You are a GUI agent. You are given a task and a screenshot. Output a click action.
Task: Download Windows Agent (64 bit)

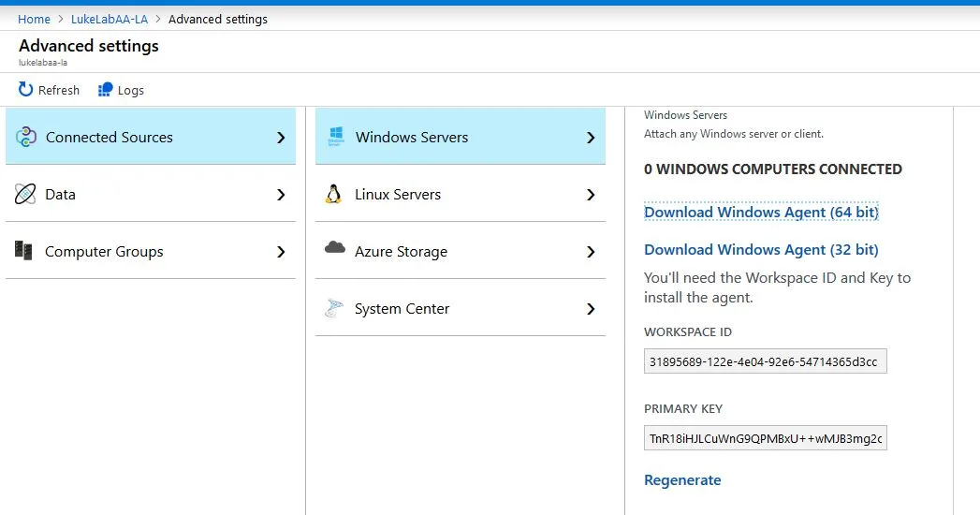(761, 213)
